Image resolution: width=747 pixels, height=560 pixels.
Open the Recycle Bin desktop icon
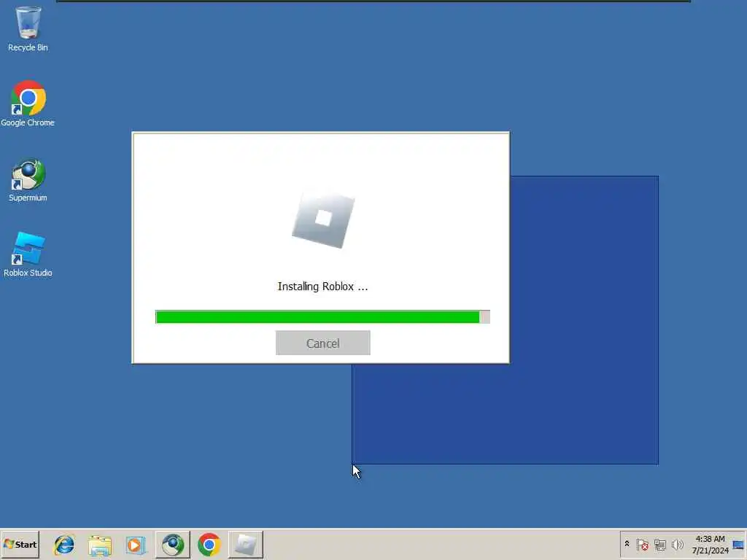click(28, 28)
